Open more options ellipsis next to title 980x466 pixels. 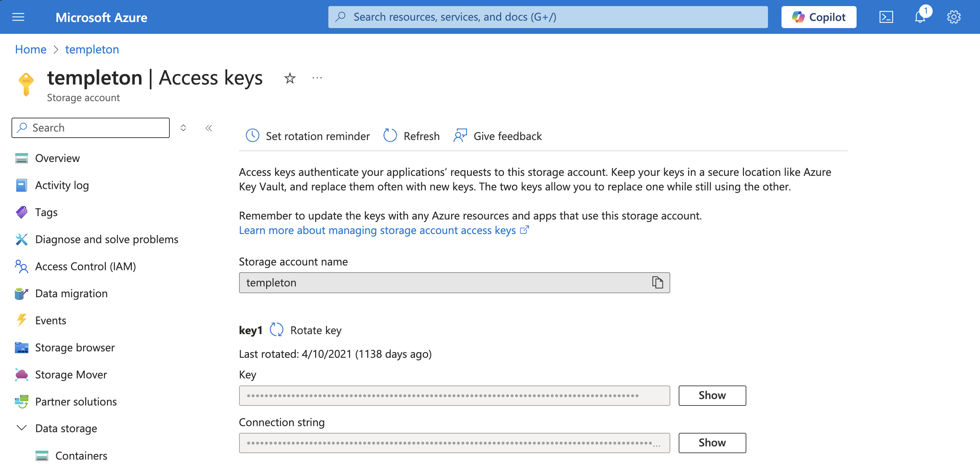[x=317, y=78]
